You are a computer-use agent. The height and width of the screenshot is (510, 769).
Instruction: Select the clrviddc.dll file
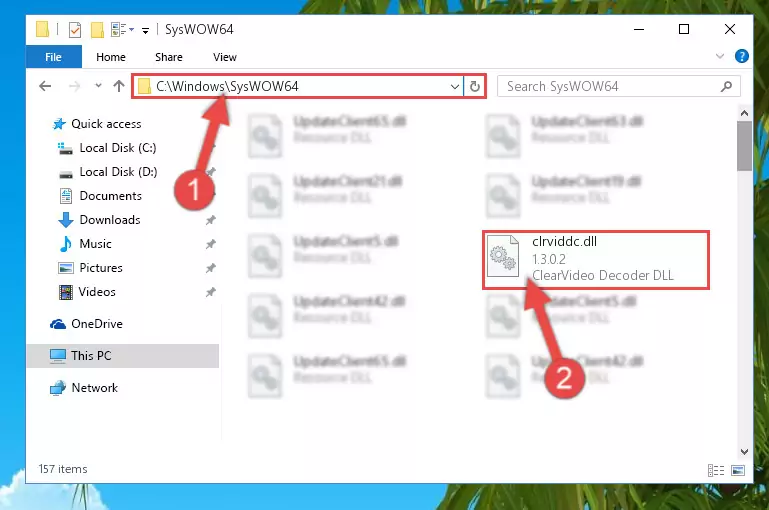(x=596, y=259)
